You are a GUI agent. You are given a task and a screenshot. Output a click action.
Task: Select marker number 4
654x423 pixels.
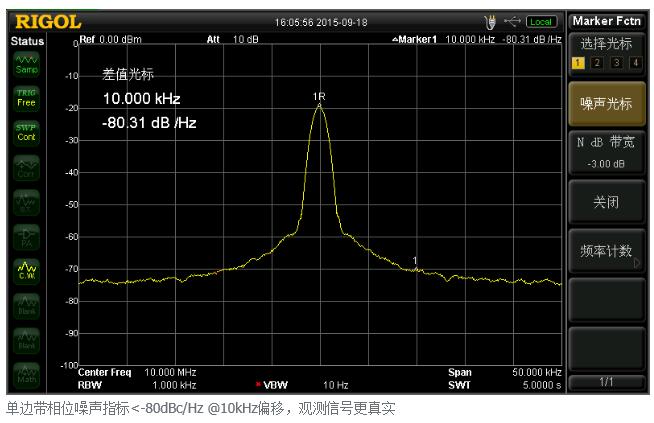pos(634,63)
